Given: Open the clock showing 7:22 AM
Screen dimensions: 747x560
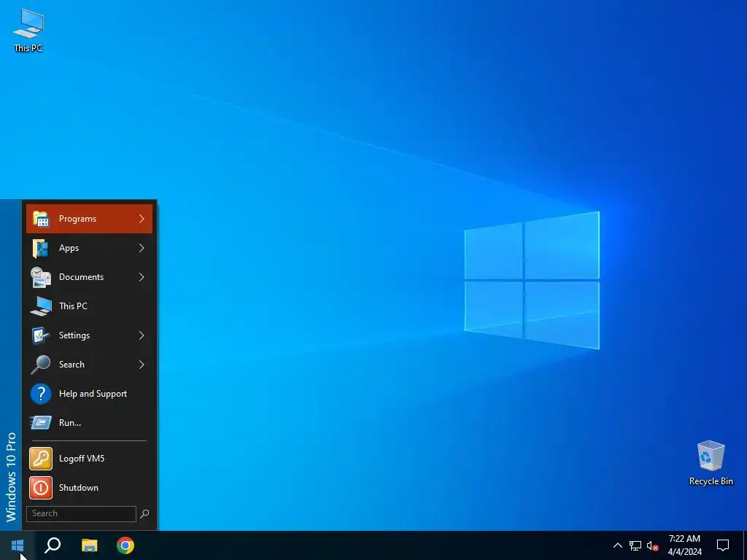Looking at the screenshot, I should coord(684,545).
